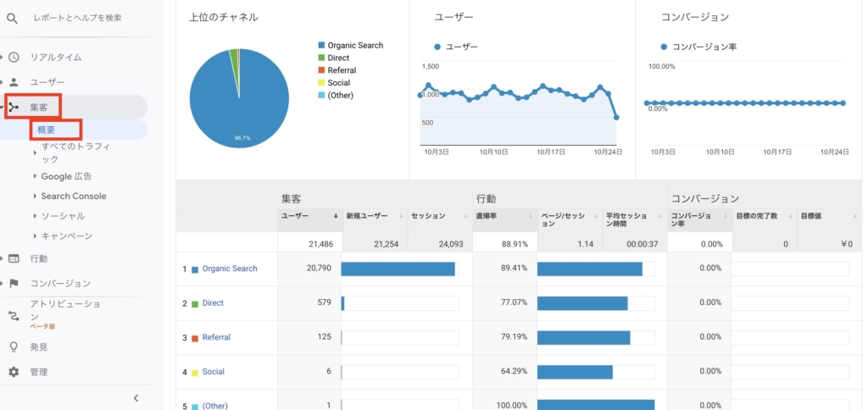Open the (Other) channel link
This screenshot has width=868, height=410.
[x=214, y=406]
